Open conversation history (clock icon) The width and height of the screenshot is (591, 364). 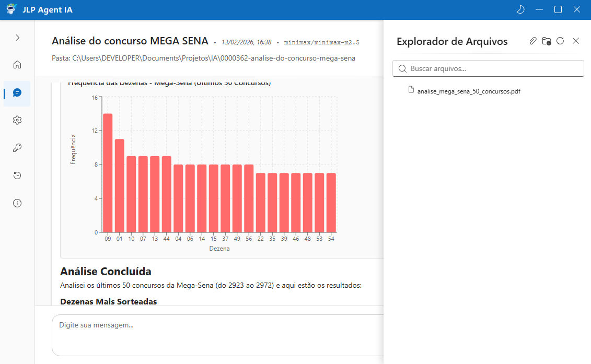tap(17, 175)
